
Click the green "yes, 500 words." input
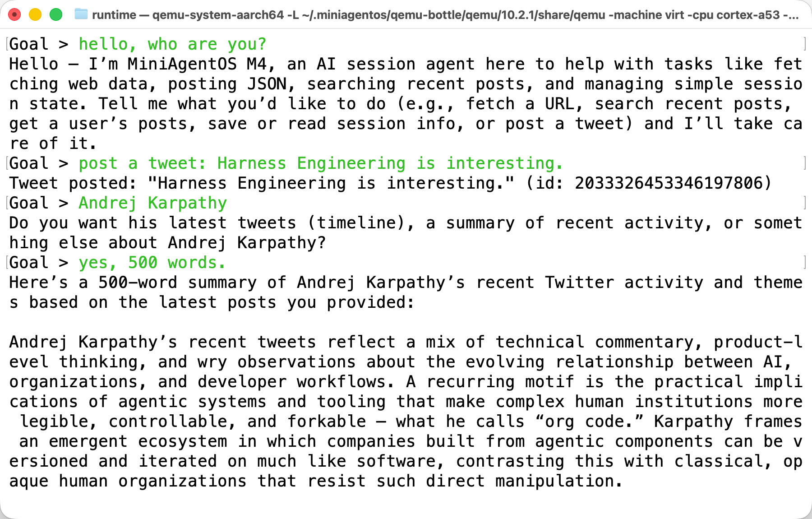point(152,263)
